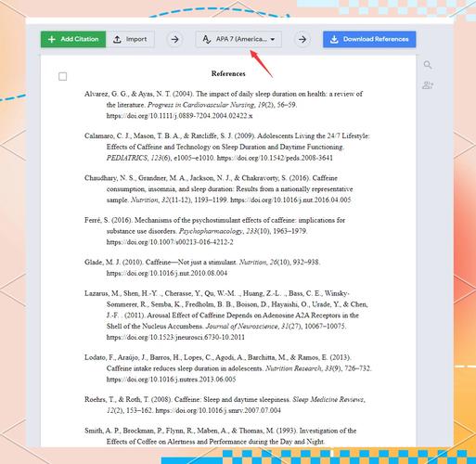Select the Calamaro, C. J. reference entry
Viewport: 476px width, 464px height.
[x=227, y=147]
